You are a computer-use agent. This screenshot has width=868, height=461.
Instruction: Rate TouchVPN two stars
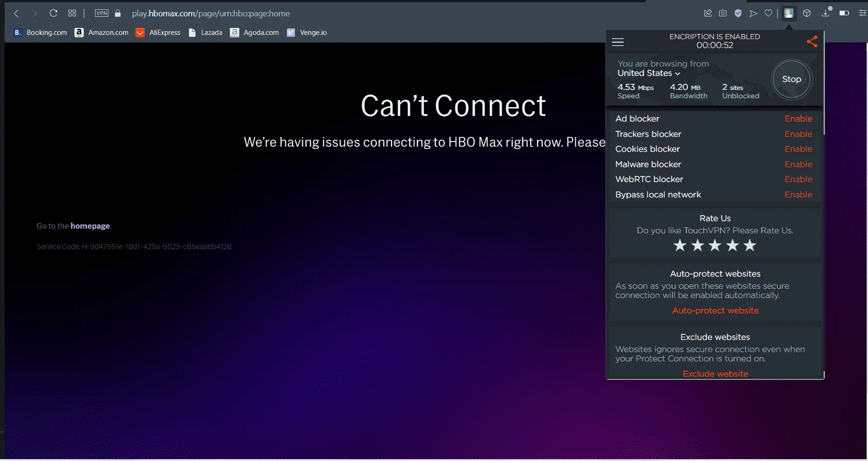point(697,245)
